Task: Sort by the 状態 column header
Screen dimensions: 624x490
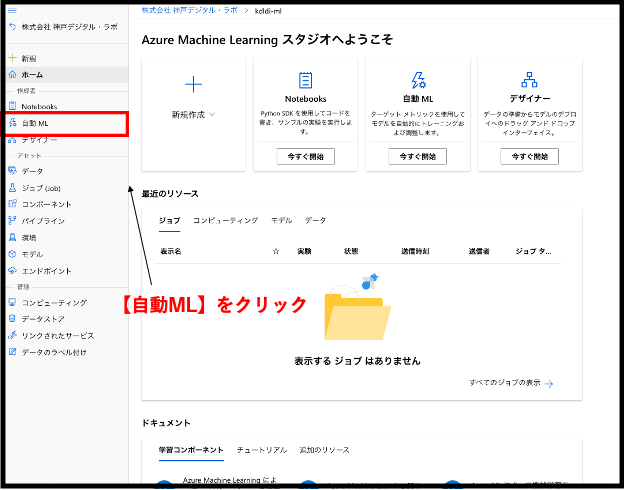Action: coord(351,251)
